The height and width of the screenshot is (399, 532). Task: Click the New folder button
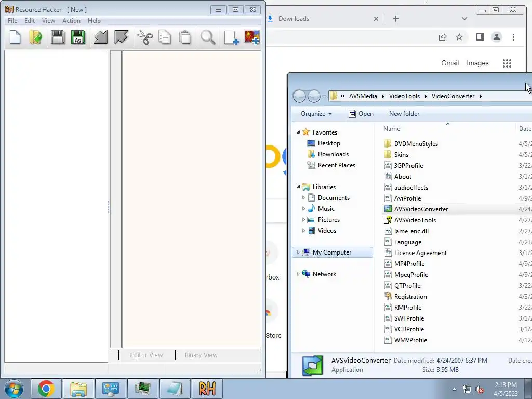404,114
